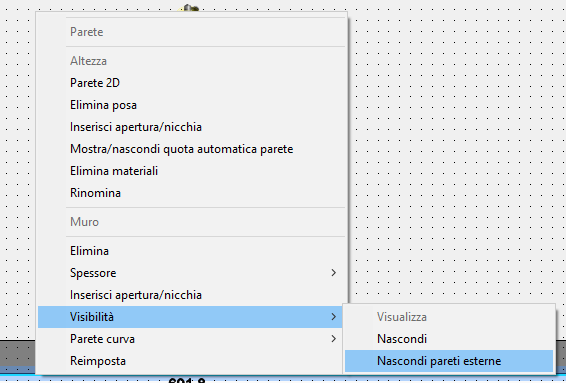The image size is (566, 383).
Task: Choose Elimina materiali option
Action: click(191, 171)
